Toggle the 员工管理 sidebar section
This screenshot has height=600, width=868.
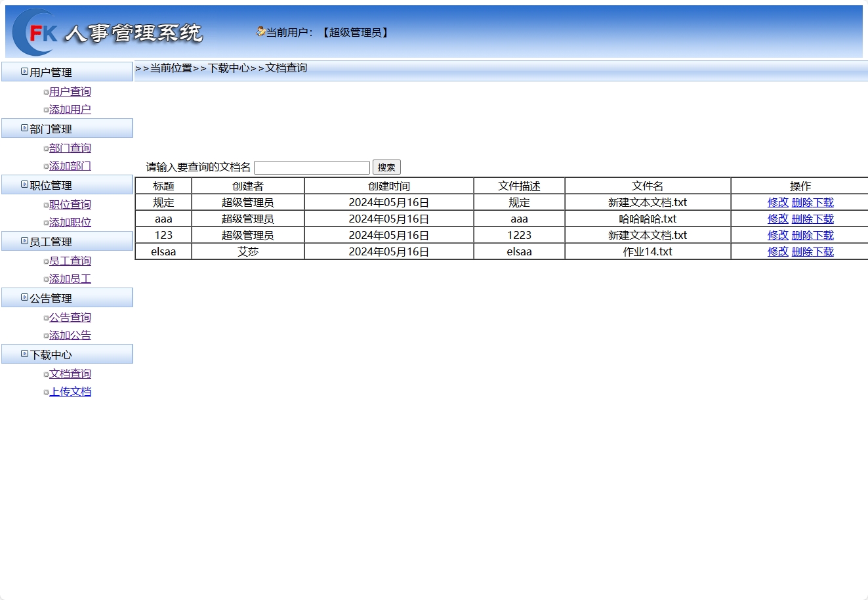(67, 242)
